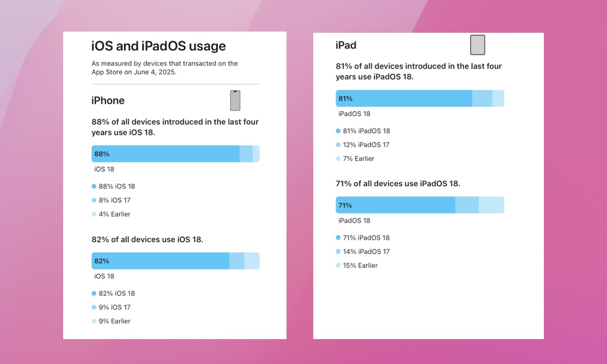Click the iPhone device icon

click(235, 101)
